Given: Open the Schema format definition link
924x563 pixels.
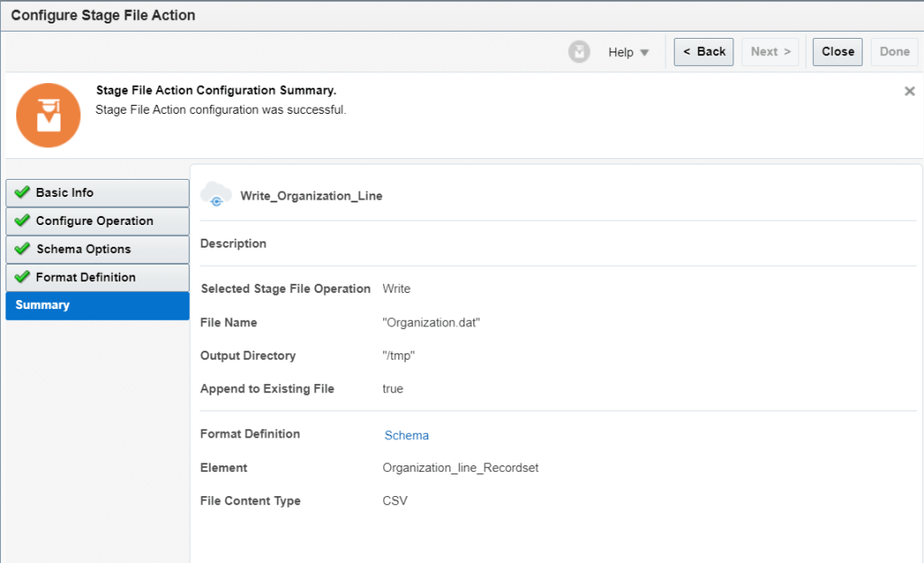Looking at the screenshot, I should point(406,436).
